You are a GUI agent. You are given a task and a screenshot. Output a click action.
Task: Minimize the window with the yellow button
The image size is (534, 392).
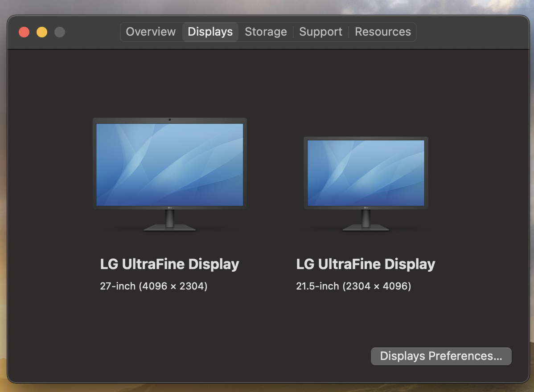42,32
